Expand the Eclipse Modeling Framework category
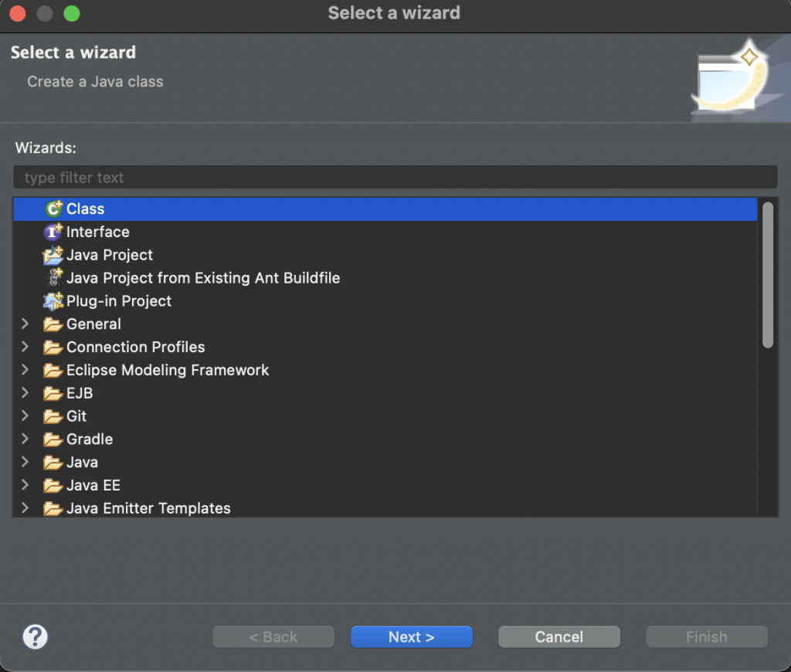The height and width of the screenshot is (672, 791). (25, 370)
